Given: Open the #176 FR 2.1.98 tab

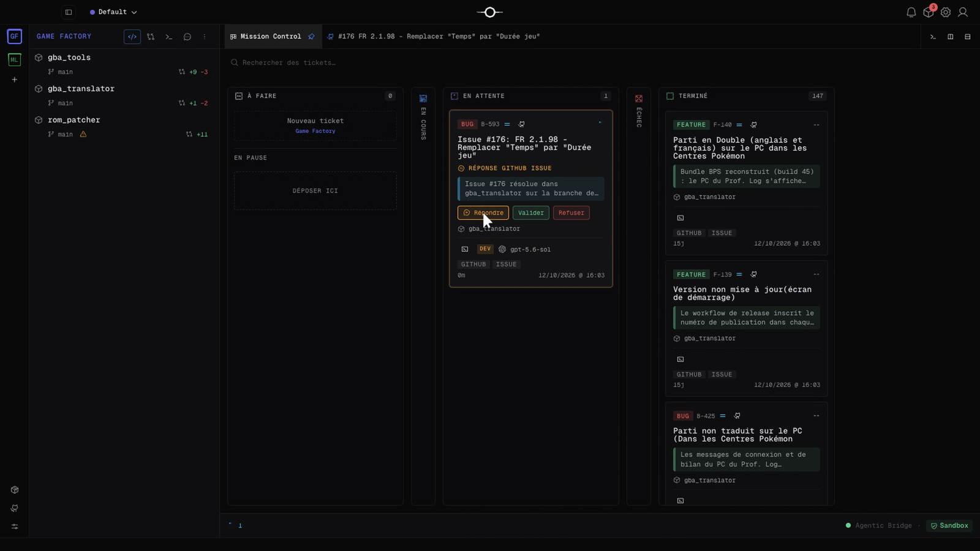Looking at the screenshot, I should (x=434, y=37).
